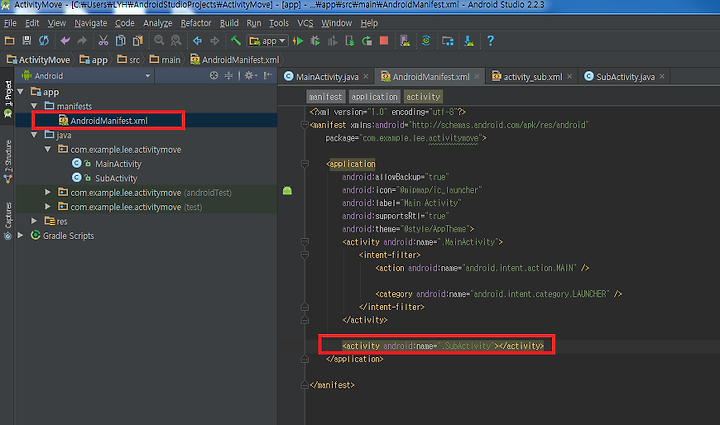Screen dimensions: 720x425
Task: Toggle the 2: Structure side tool window
Action: pyautogui.click(x=8, y=162)
